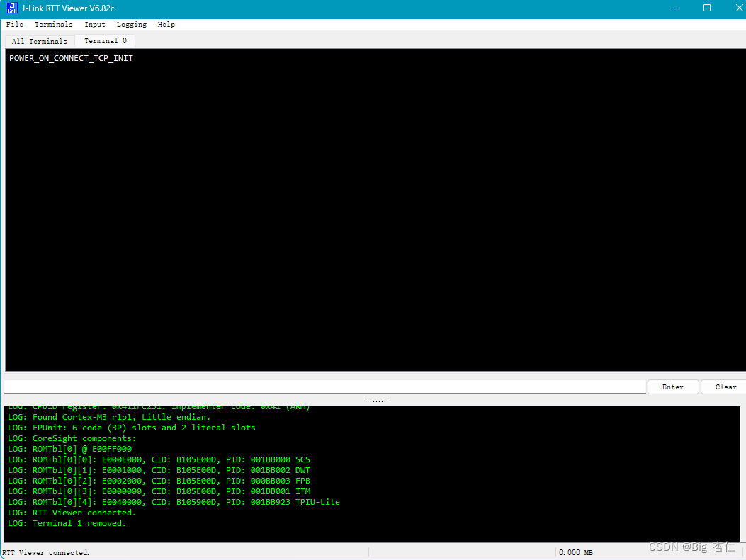This screenshot has height=560, width=746.
Task: Open the Help menu
Action: tap(166, 24)
